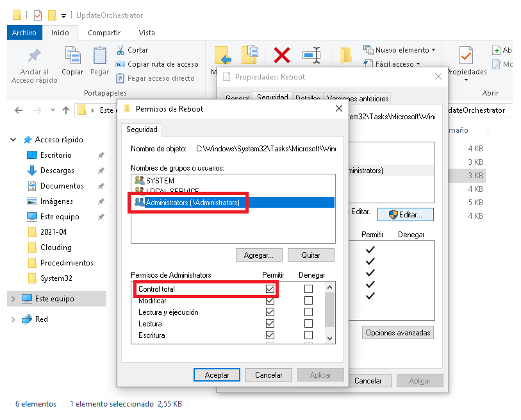521x420 pixels.
Task: Click the Cortar scissors icon
Action: 120,50
